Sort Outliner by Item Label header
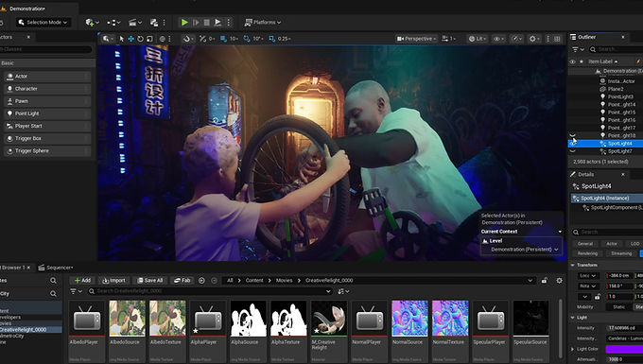Screen dimensions: 643x364 click(x=603, y=61)
